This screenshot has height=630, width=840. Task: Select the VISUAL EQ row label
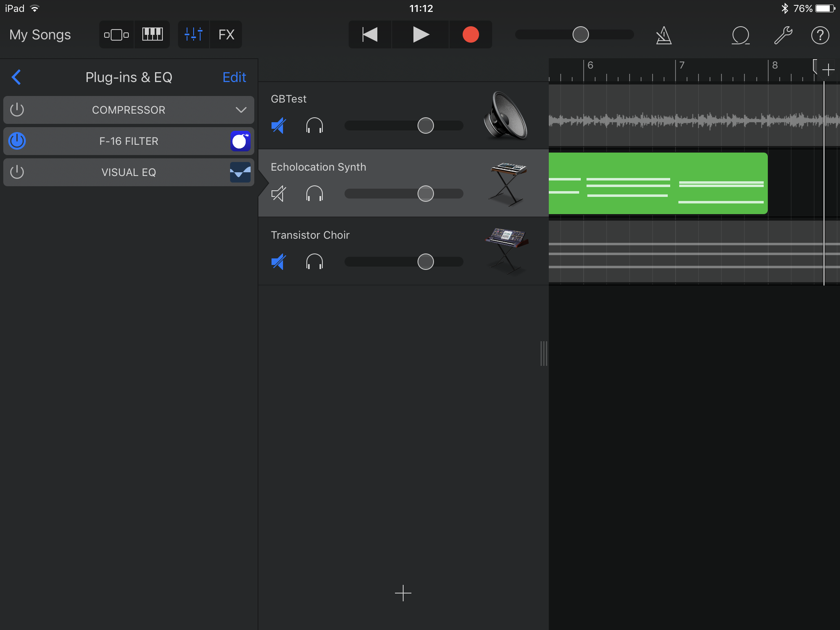coord(129,172)
